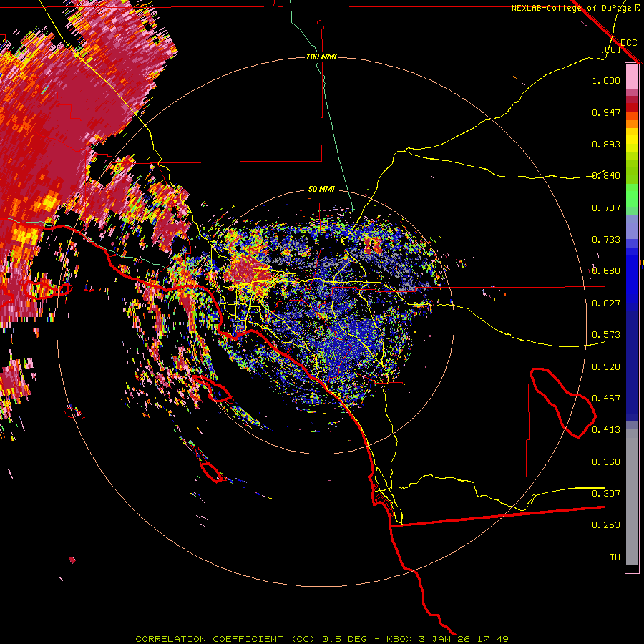This screenshot has height=644, width=644.
Task: Select the 0.467 scale value
Action: click(x=606, y=399)
